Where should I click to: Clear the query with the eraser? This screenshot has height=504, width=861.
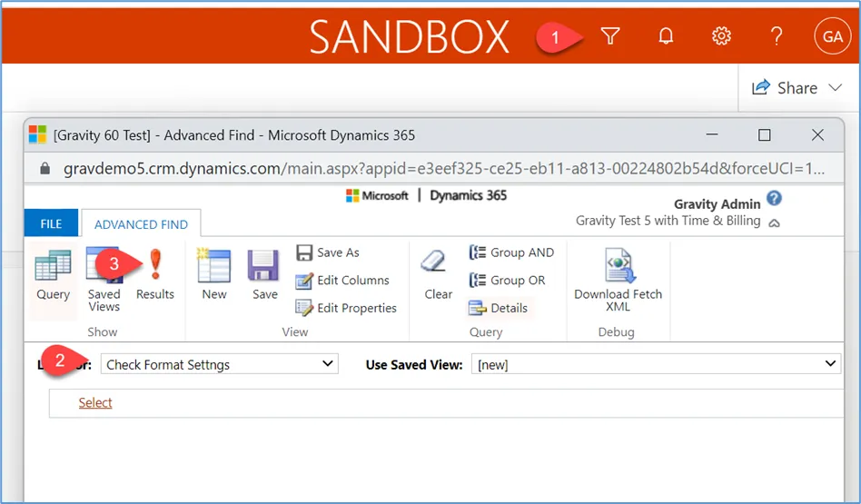tap(438, 275)
